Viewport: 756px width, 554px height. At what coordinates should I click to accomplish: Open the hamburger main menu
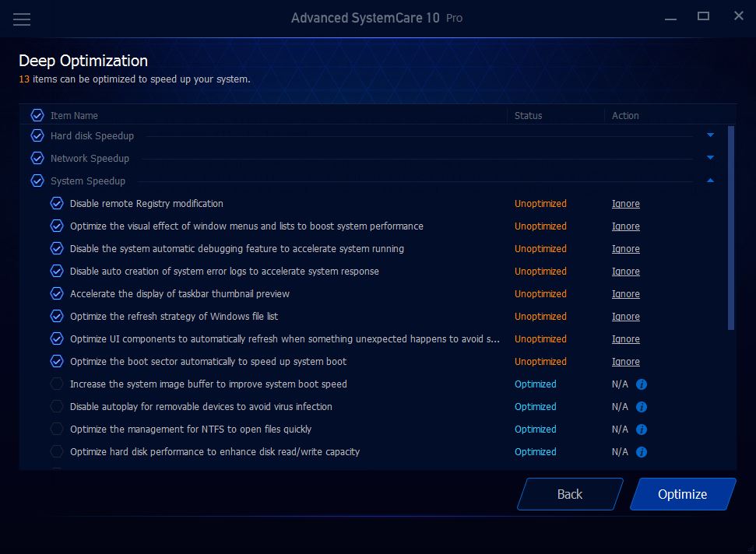point(22,19)
